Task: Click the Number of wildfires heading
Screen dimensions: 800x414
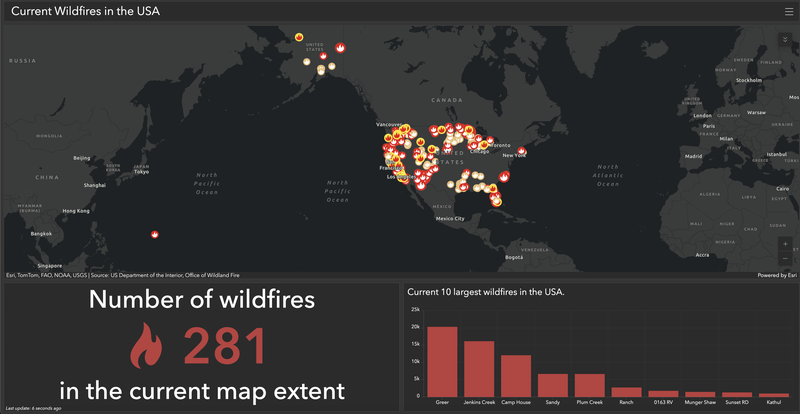Action: [x=202, y=300]
